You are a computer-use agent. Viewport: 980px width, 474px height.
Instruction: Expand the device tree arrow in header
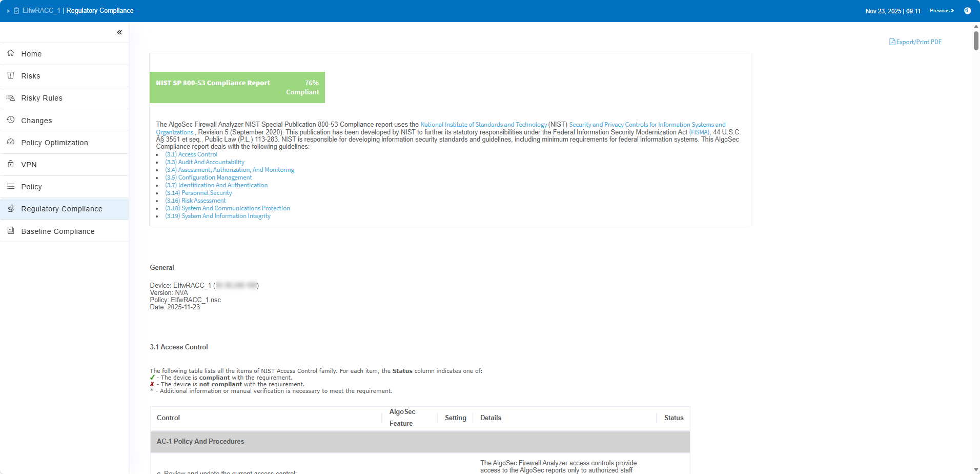coord(8,11)
